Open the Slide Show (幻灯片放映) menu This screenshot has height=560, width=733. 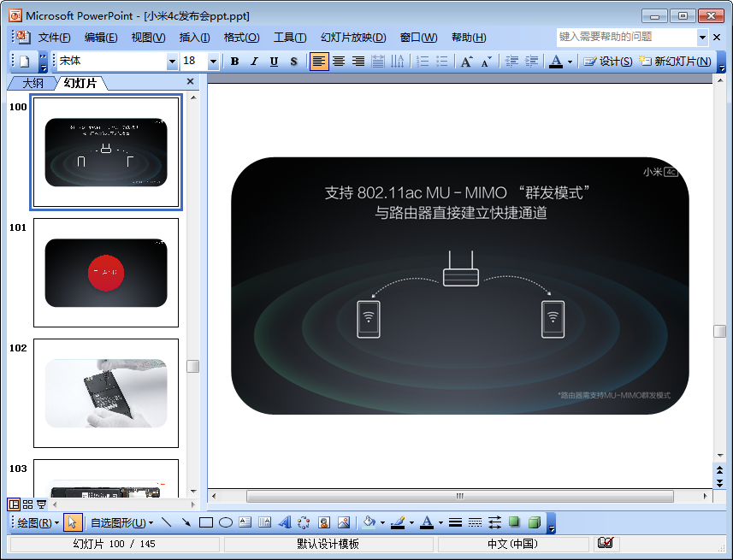353,38
